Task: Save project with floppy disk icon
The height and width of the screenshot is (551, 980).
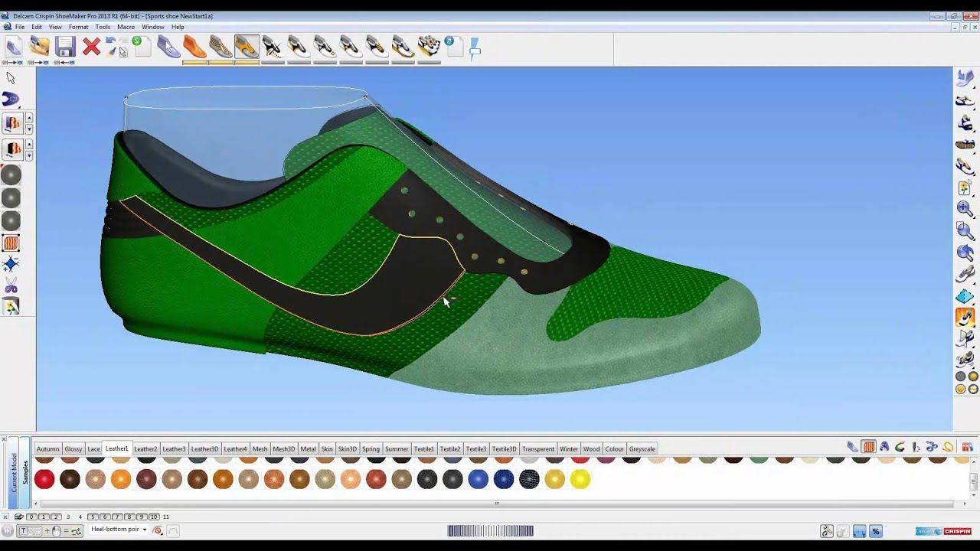Action: [x=65, y=47]
